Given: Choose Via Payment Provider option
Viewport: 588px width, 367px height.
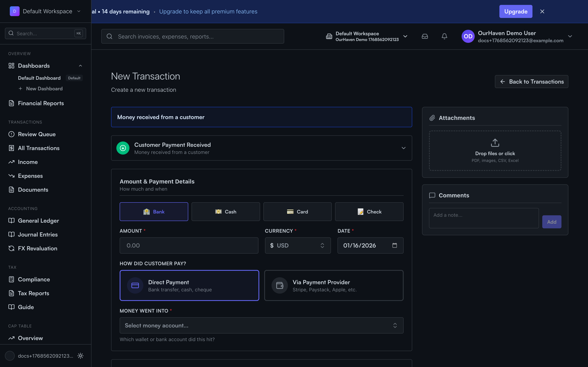Looking at the screenshot, I should click(x=333, y=285).
